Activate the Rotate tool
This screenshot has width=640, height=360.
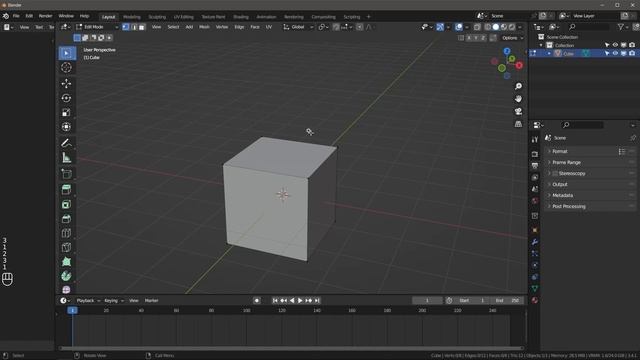pyautogui.click(x=66, y=98)
